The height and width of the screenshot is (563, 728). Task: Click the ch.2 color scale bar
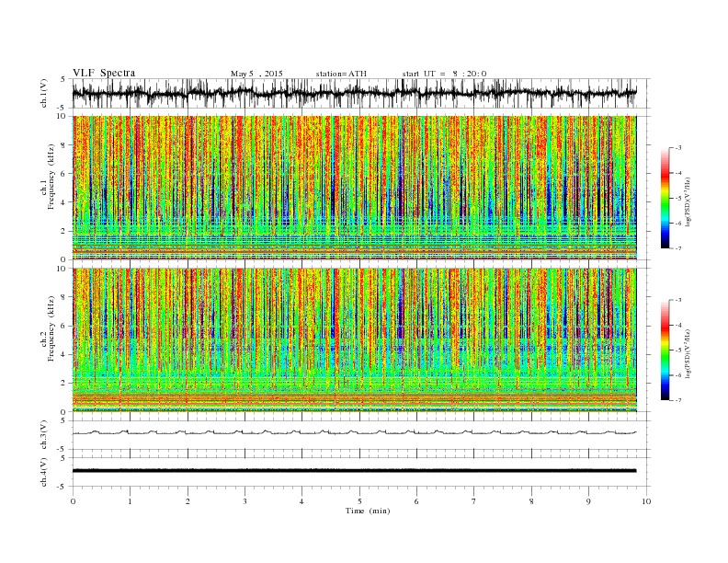665,350
